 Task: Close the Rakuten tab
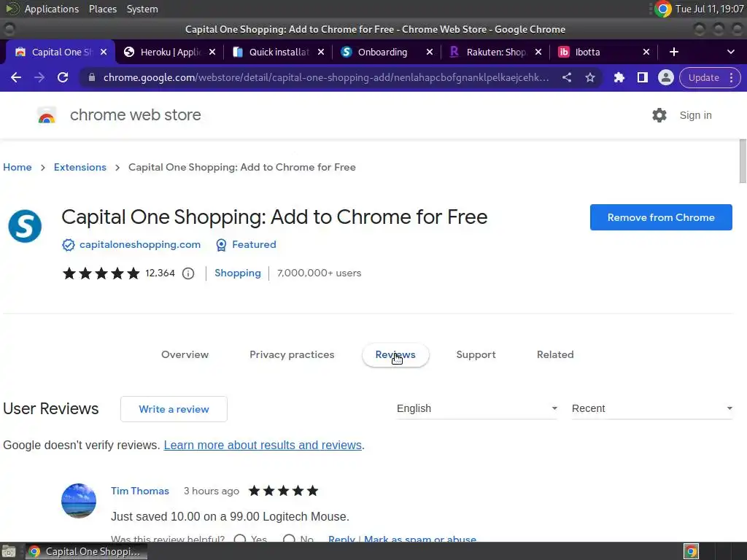click(538, 52)
